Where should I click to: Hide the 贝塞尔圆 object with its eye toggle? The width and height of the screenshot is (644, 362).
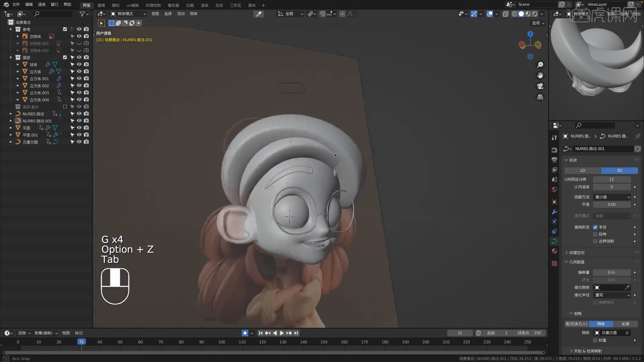79,142
